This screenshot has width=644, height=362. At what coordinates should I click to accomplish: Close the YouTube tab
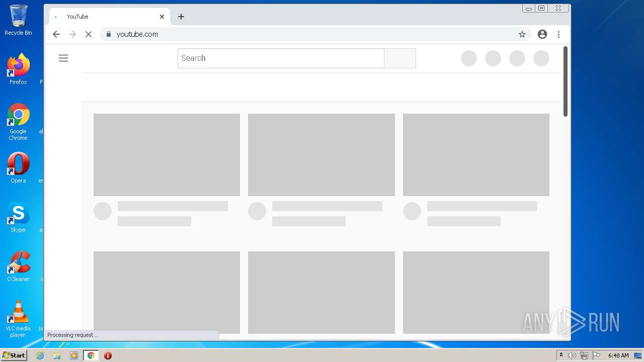[x=162, y=17]
